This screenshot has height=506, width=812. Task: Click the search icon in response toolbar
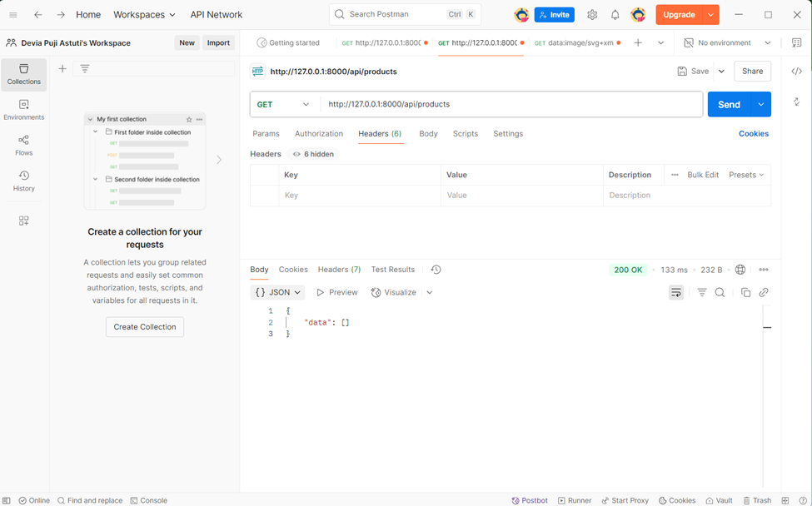coord(720,293)
